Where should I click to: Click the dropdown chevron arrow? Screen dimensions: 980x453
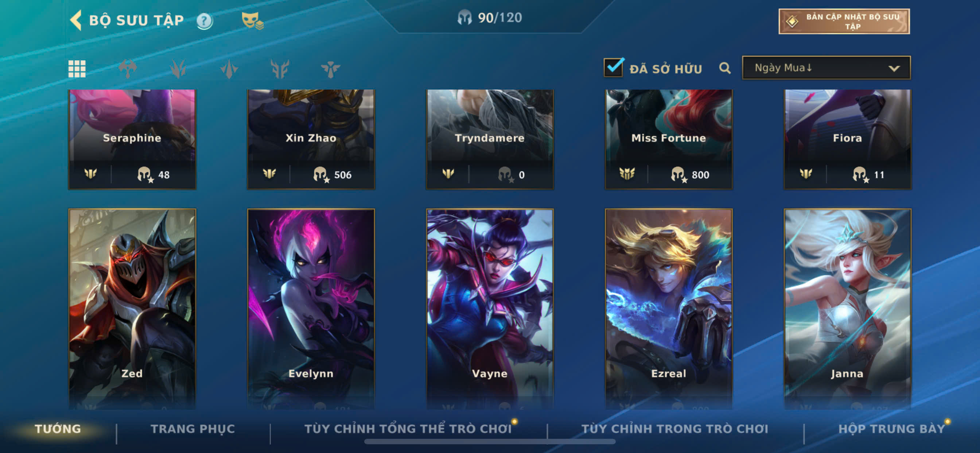coord(894,69)
